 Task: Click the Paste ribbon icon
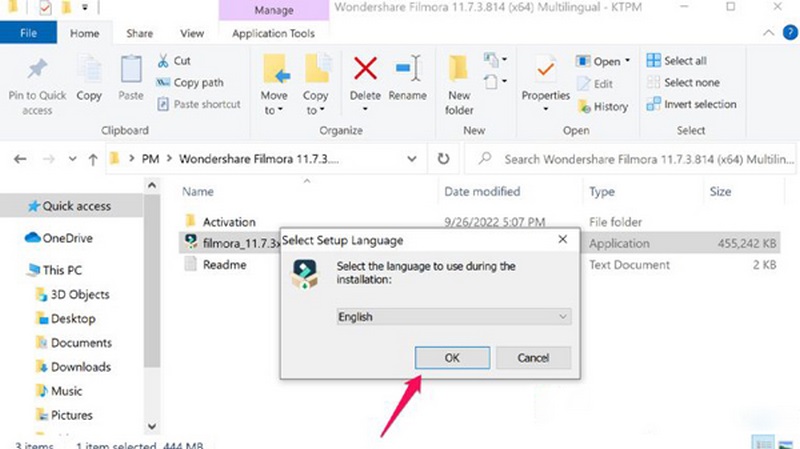click(x=131, y=69)
